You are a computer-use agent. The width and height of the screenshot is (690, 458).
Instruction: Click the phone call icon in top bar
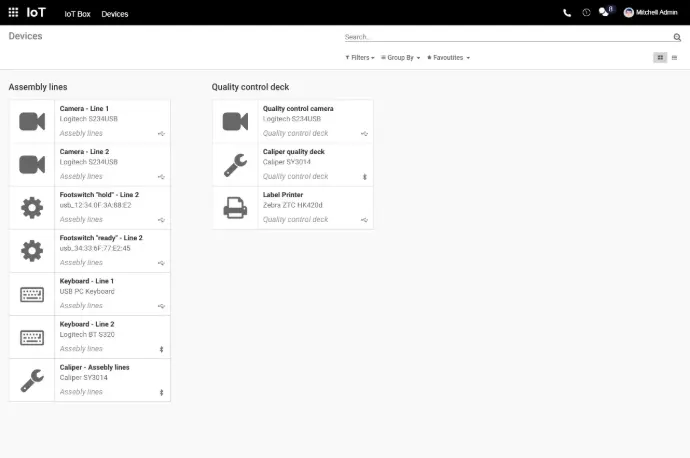pos(567,13)
